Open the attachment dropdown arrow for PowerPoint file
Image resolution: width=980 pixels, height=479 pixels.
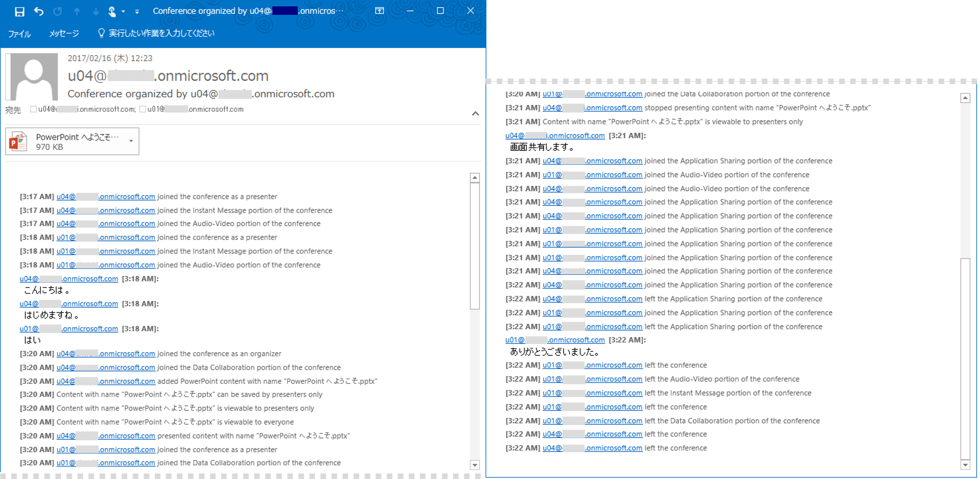click(131, 141)
